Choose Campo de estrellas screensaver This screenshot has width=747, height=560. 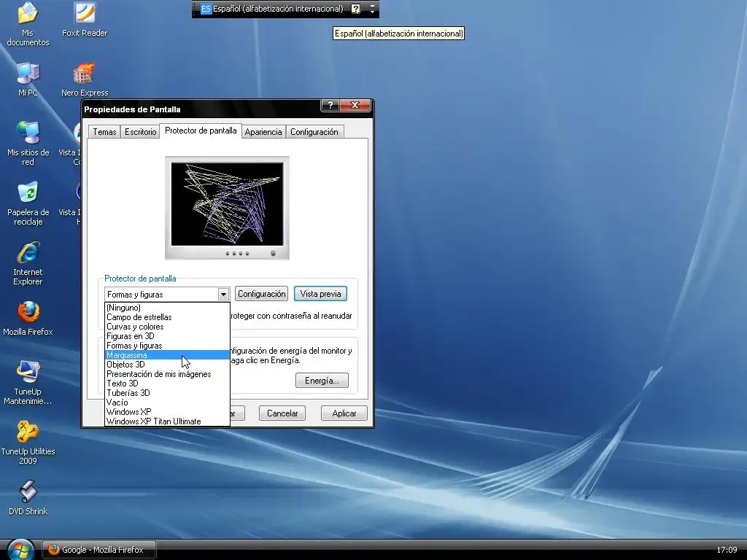click(x=167, y=317)
